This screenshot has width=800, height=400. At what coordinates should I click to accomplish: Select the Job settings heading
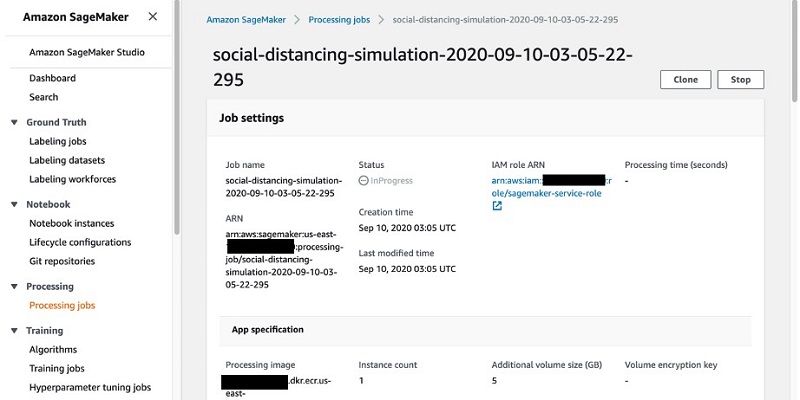point(252,118)
